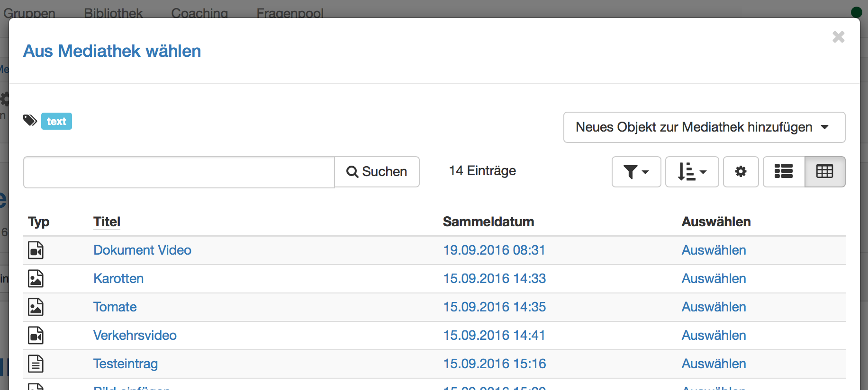The height and width of the screenshot is (390, 868).
Task: Click the image file icon beside Karotten
Action: tap(36, 279)
